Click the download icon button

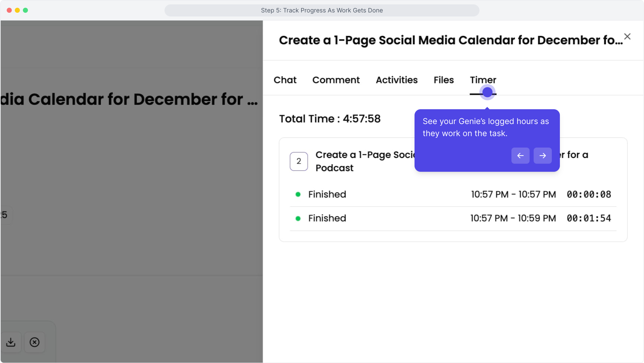[x=11, y=342]
